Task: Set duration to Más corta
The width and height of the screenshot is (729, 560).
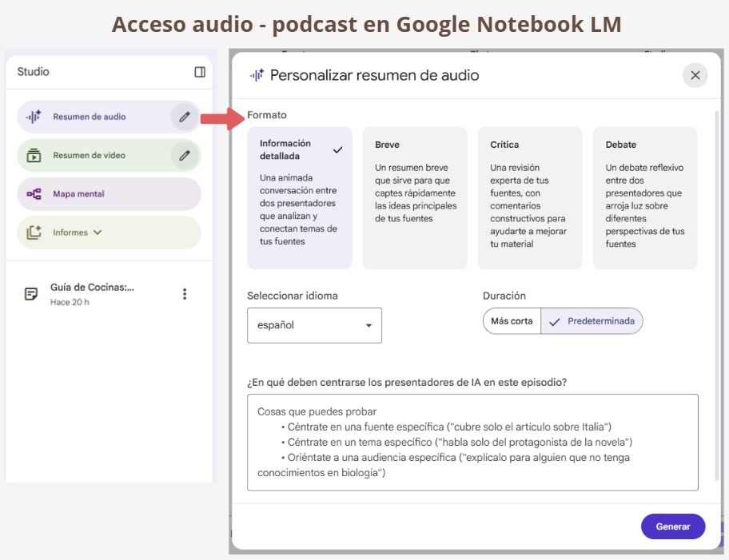Action: click(512, 321)
